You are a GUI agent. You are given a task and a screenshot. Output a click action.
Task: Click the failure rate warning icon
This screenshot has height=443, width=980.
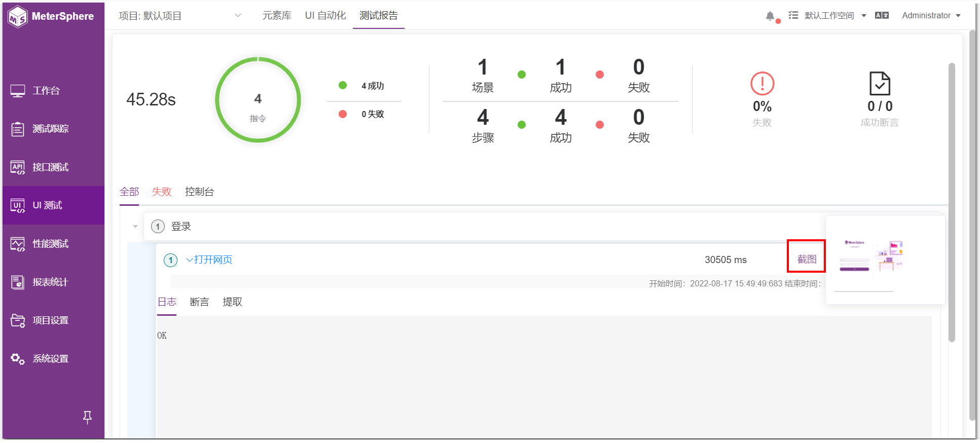pyautogui.click(x=762, y=84)
